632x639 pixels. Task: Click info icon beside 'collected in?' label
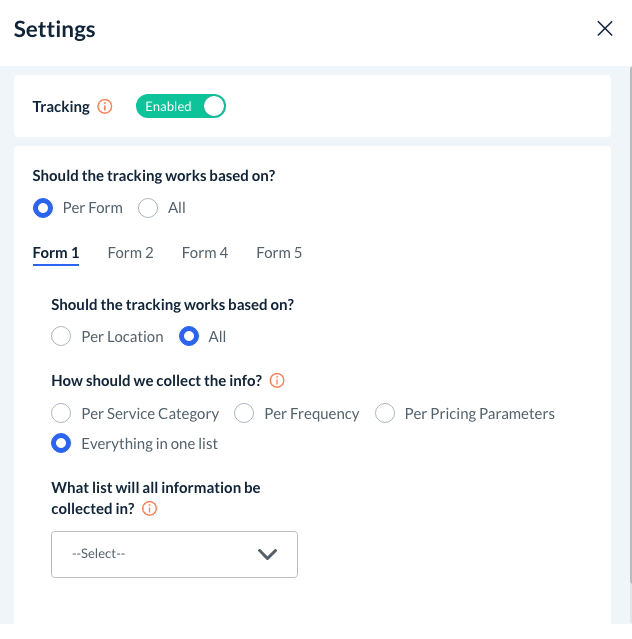150,509
